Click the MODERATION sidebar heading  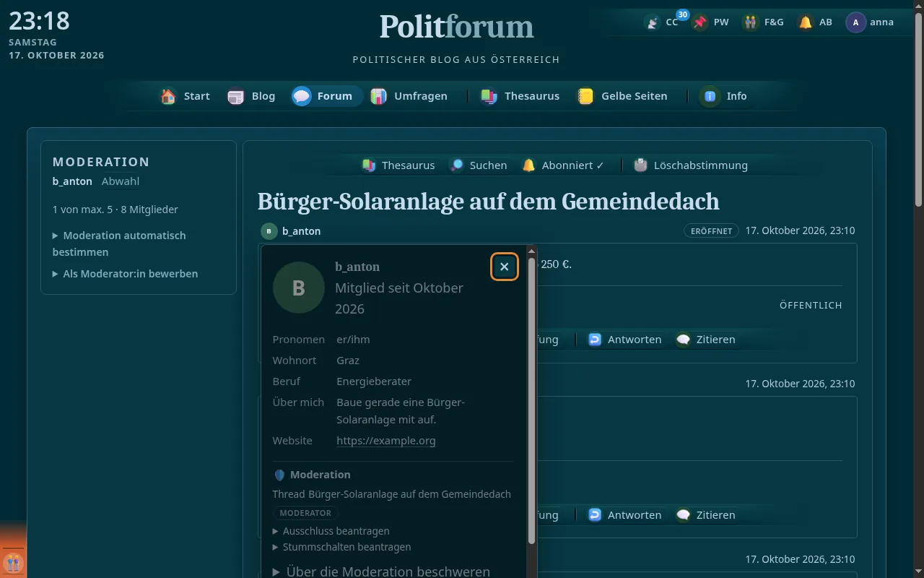[x=101, y=162]
